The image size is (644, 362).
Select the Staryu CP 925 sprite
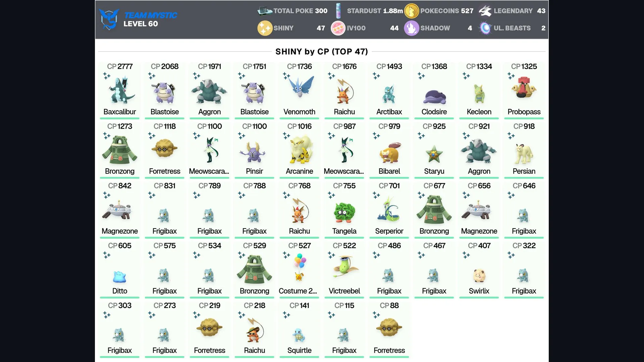tap(434, 154)
